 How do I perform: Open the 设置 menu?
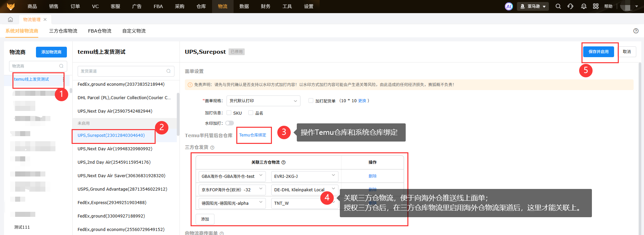coord(309,6)
